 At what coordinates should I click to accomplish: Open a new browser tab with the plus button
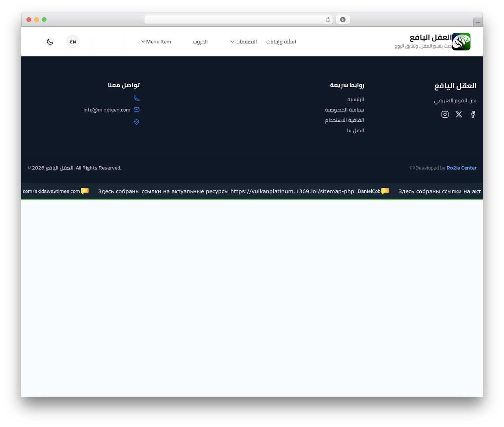(x=478, y=22)
